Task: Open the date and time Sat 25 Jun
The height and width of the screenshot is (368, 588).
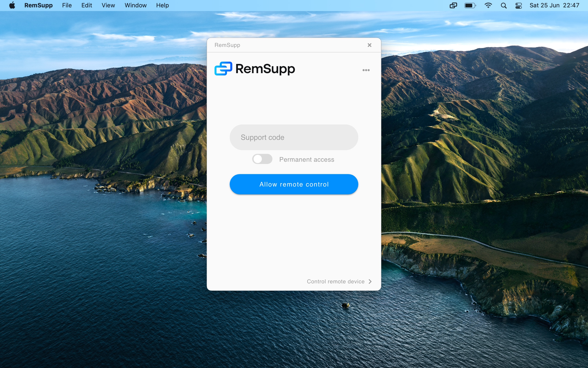Action: pyautogui.click(x=554, y=5)
